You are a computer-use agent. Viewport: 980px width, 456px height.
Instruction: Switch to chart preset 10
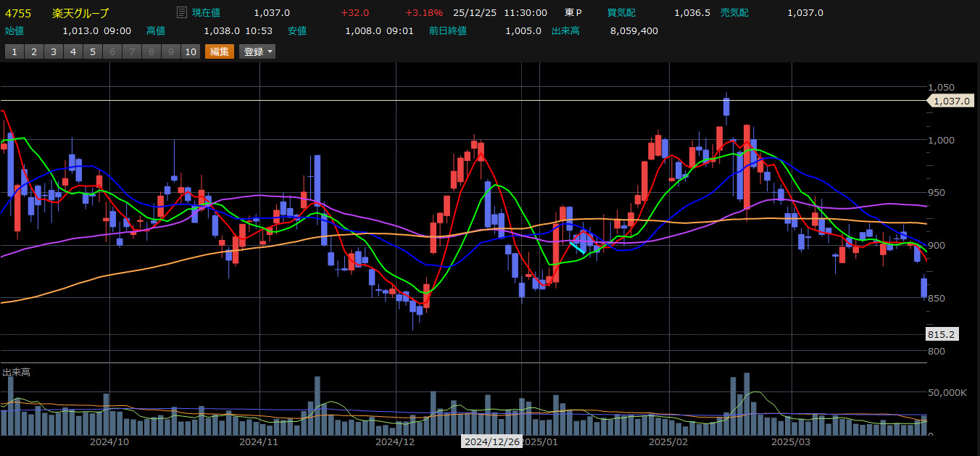[x=190, y=51]
